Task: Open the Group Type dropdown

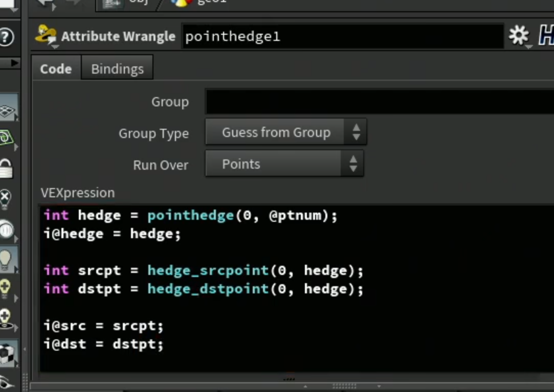Action: [286, 132]
